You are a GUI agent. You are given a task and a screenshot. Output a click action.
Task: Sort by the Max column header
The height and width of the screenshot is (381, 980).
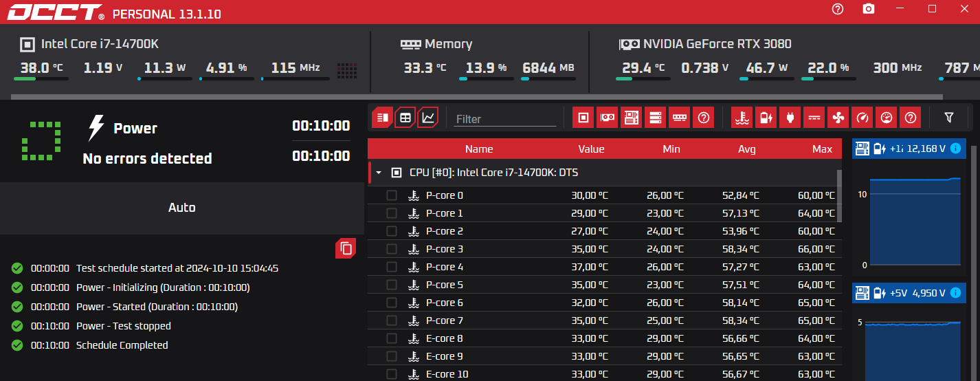coord(822,149)
